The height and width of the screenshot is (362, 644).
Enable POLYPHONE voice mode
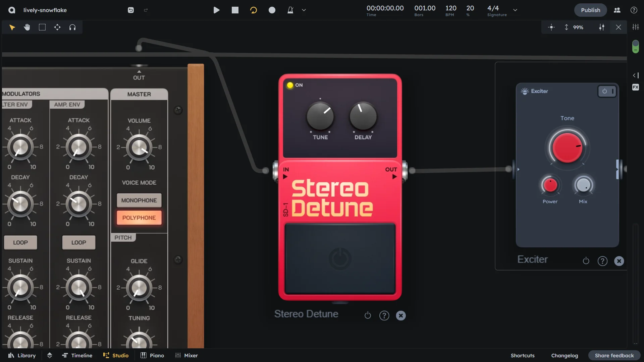click(x=139, y=217)
